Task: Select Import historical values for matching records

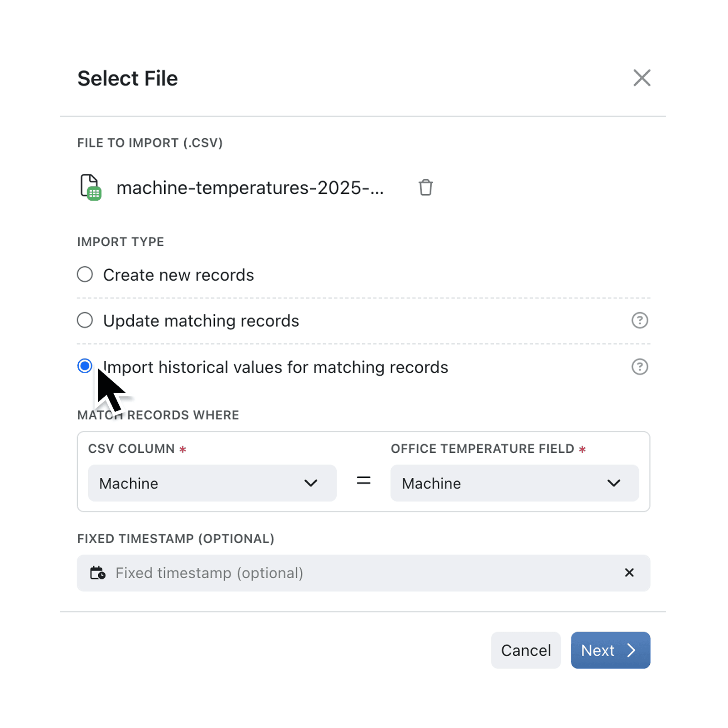Action: coord(85,366)
